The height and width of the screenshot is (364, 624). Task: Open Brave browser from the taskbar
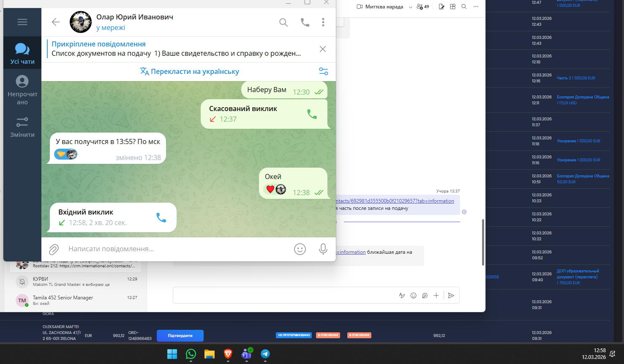228,354
